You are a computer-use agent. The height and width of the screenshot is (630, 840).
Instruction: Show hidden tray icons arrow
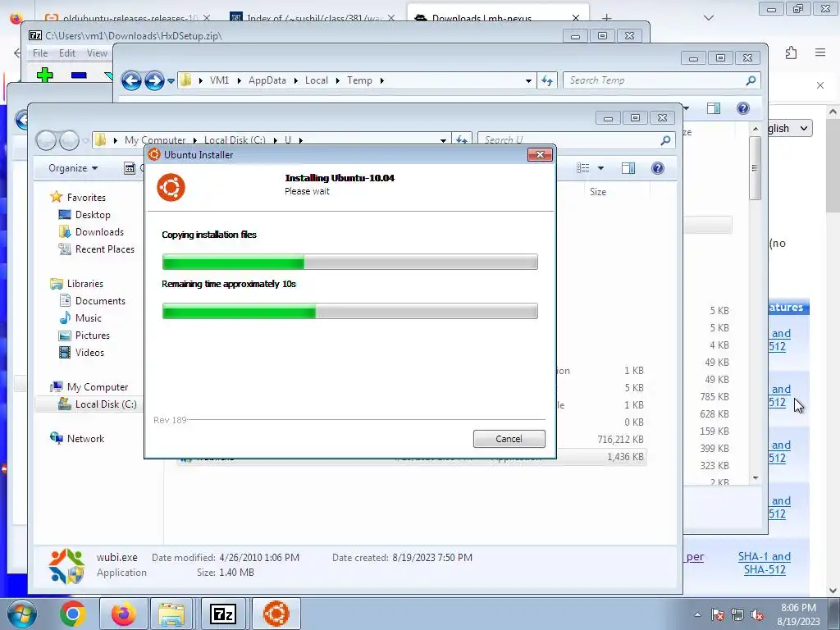[x=697, y=614]
